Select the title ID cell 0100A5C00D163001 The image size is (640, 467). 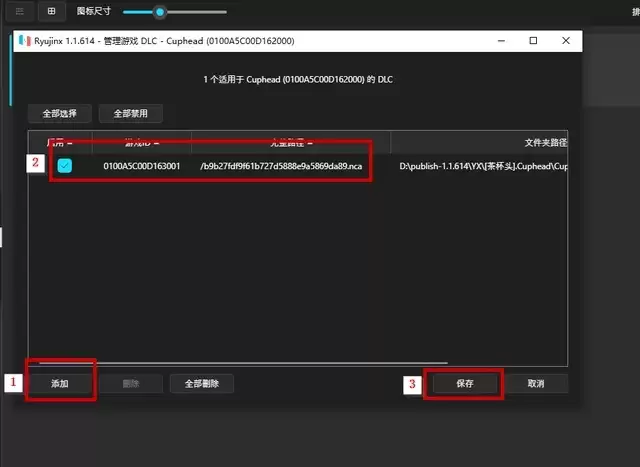click(x=142, y=166)
